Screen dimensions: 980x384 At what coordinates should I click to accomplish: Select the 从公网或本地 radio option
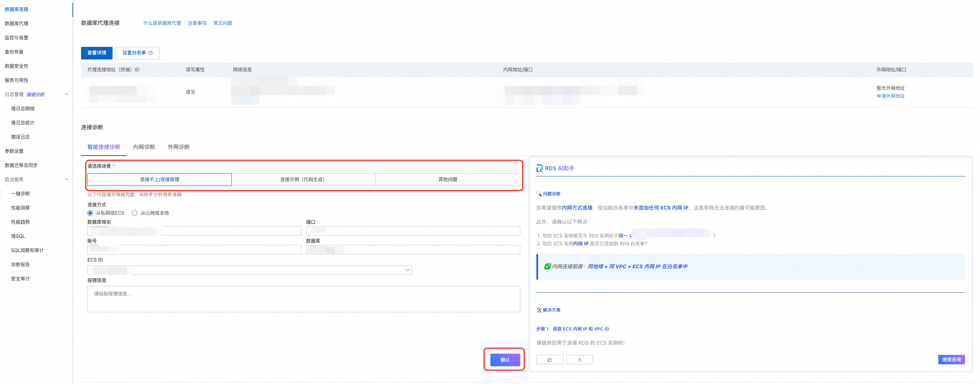click(135, 213)
